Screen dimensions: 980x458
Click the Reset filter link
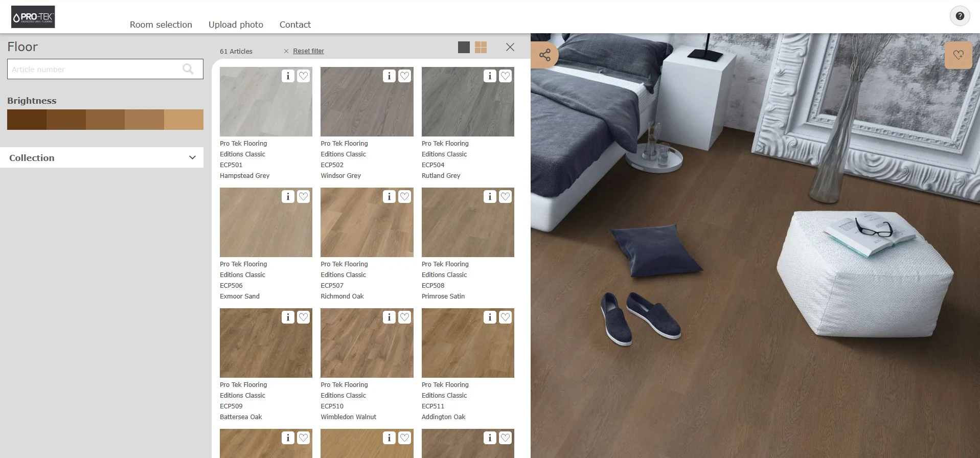pyautogui.click(x=308, y=51)
